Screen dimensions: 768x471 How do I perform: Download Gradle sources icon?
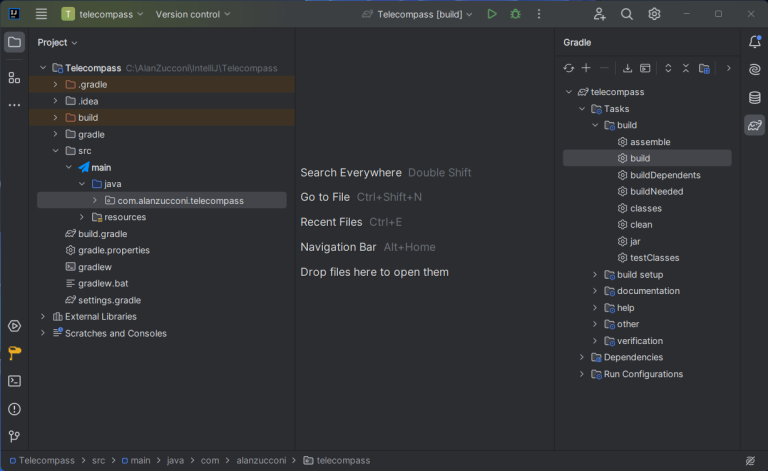pos(627,68)
